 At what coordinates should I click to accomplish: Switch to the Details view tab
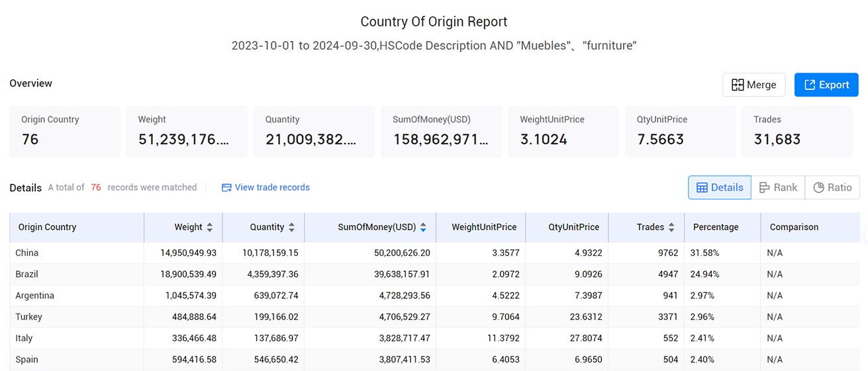click(x=720, y=187)
